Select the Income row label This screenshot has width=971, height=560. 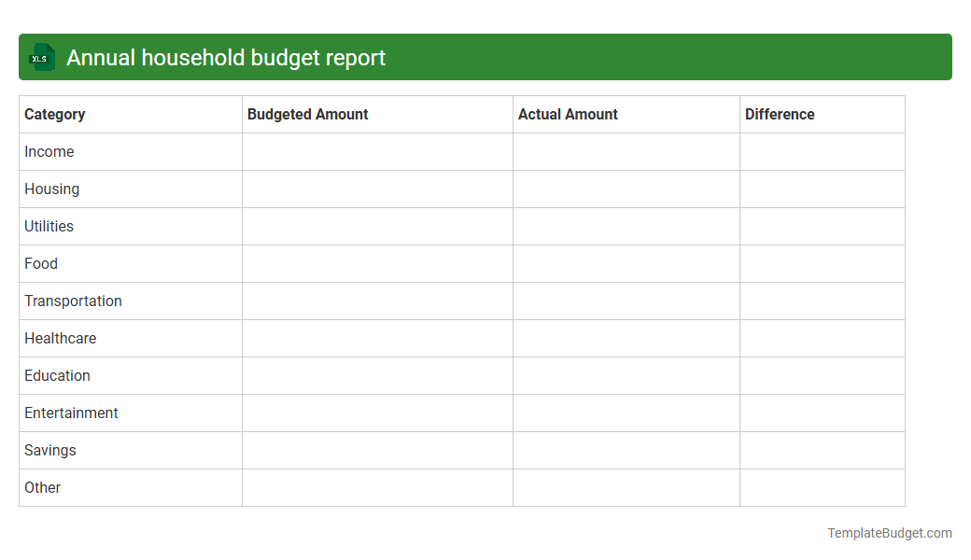coord(49,151)
